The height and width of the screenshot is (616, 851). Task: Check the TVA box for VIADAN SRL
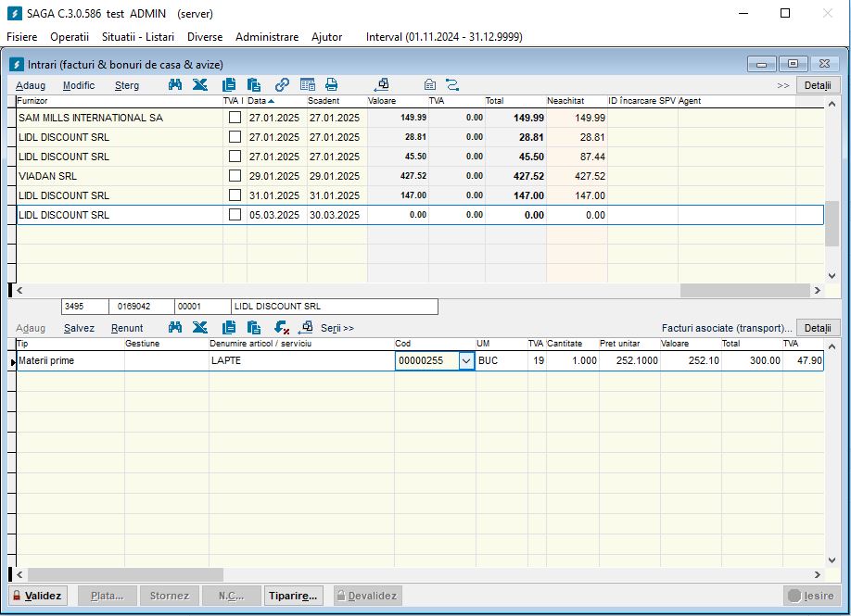pos(235,176)
